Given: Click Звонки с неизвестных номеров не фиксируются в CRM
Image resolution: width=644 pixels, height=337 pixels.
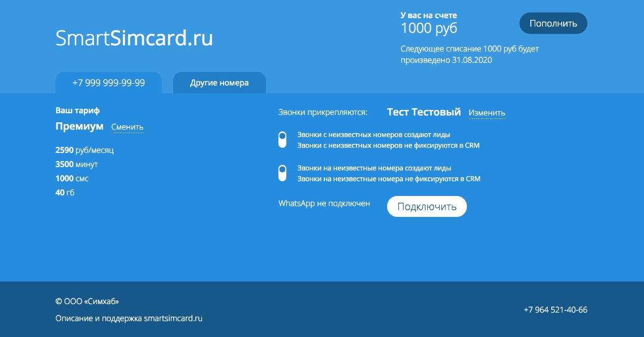Looking at the screenshot, I should click(389, 146).
